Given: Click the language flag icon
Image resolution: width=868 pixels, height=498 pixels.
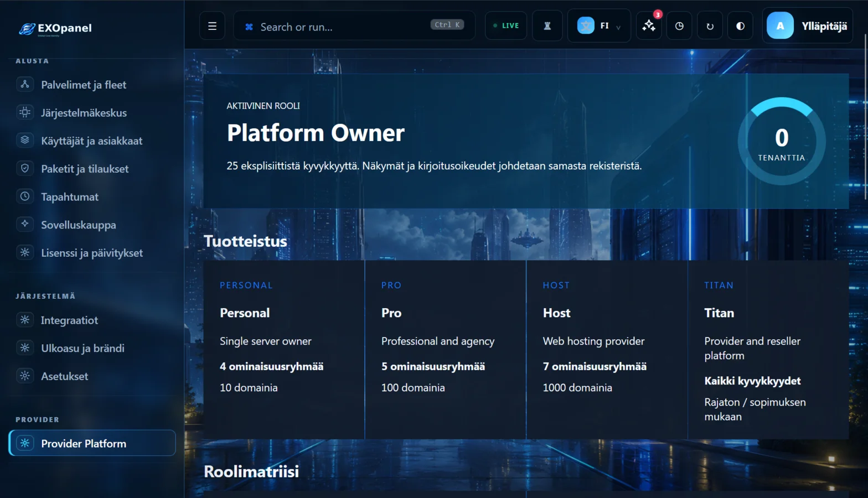Looking at the screenshot, I should point(586,25).
